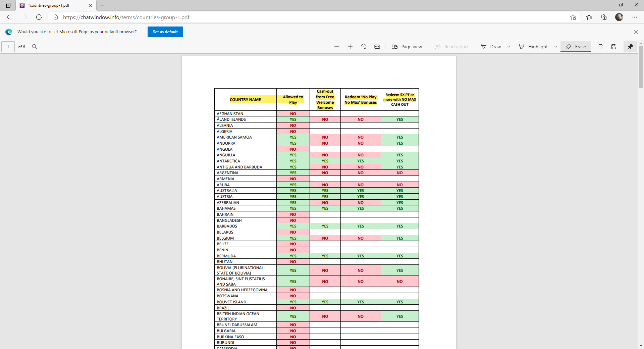
Task: Toggle the Erase tool
Action: click(576, 47)
